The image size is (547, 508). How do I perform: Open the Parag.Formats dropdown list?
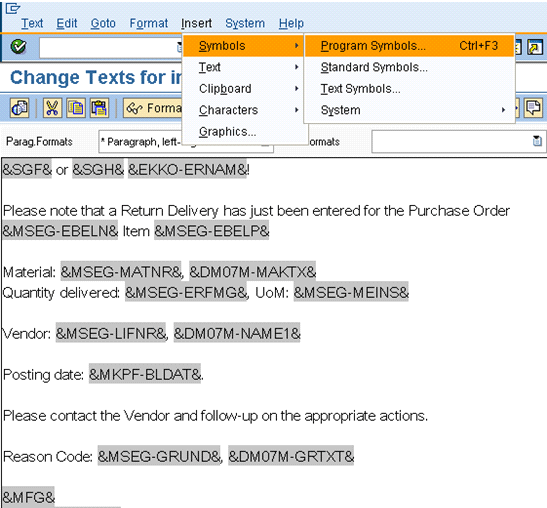186,142
